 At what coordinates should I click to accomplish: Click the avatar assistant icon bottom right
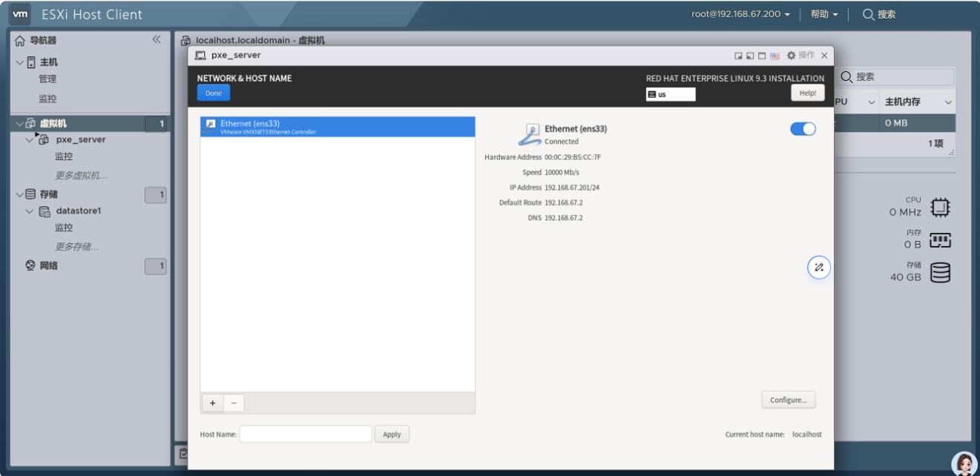[x=964, y=464]
